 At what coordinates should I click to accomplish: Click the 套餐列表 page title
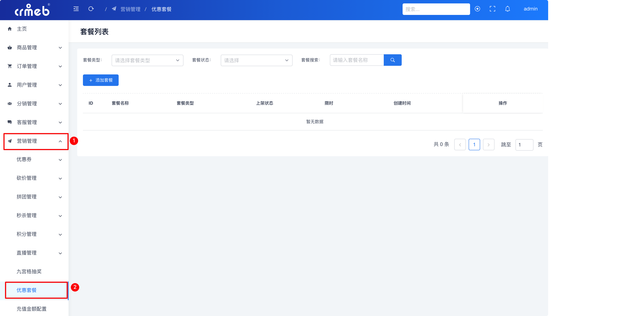pos(94,32)
